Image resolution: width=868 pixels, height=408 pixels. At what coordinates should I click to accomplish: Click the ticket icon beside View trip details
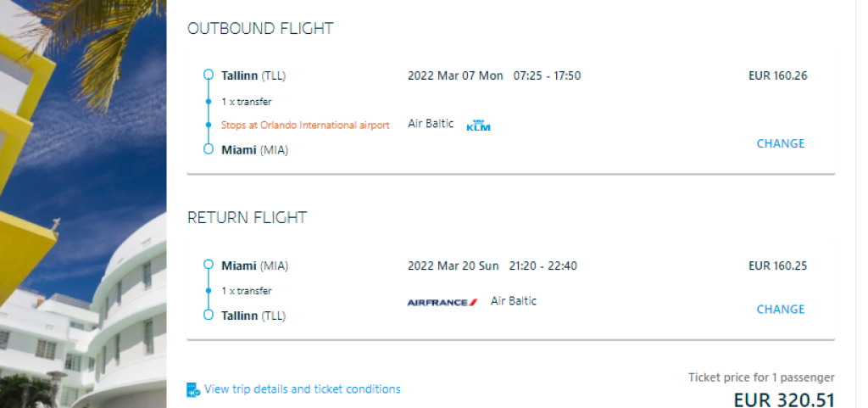193,390
